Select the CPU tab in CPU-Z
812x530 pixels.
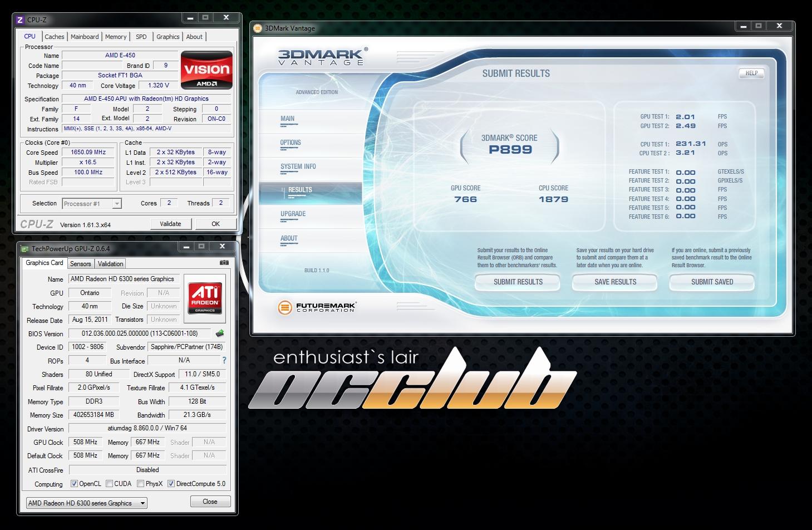pyautogui.click(x=30, y=36)
